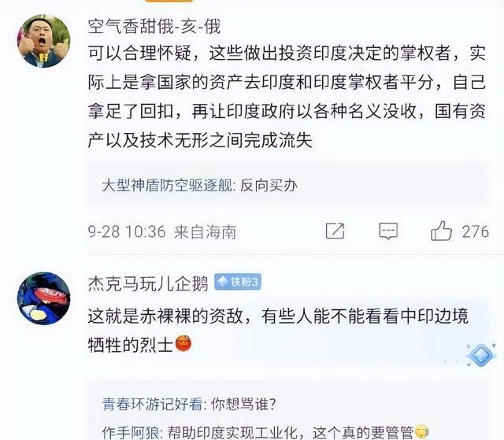
Task: Open avatar of 杰克马玩儿企鹅
Action: 44,298
